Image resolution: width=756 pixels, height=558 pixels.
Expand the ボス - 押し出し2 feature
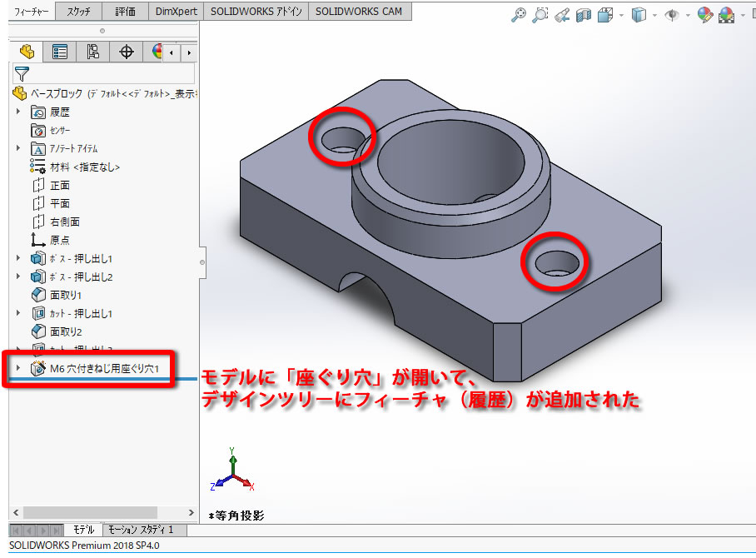click(x=18, y=277)
